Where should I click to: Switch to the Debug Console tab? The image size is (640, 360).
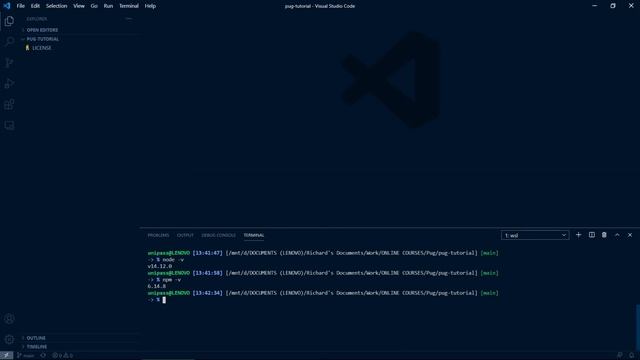pos(218,236)
